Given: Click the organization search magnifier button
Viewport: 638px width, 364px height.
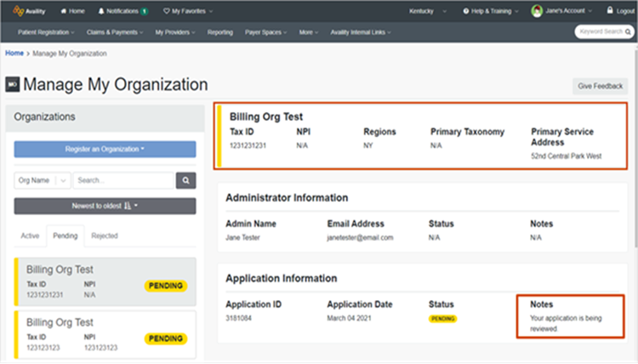Looking at the screenshot, I should coord(186,180).
